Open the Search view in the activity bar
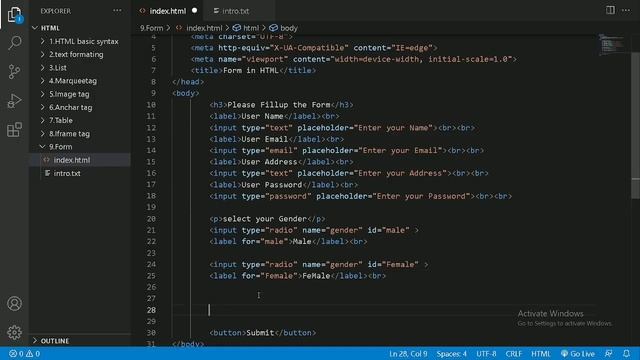This screenshot has height=360, width=640. [14, 42]
